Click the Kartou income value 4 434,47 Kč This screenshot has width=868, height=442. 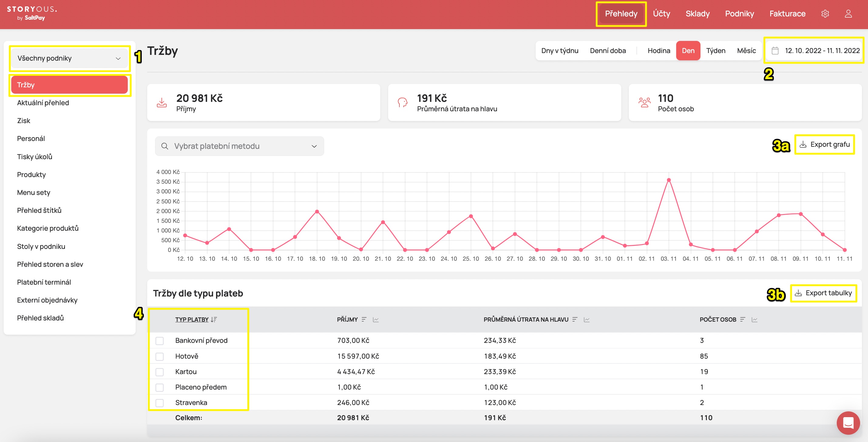(356, 372)
